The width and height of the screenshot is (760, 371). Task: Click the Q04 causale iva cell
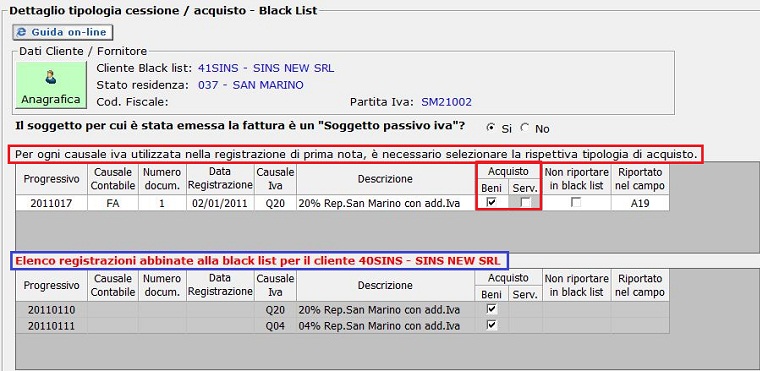pos(275,325)
